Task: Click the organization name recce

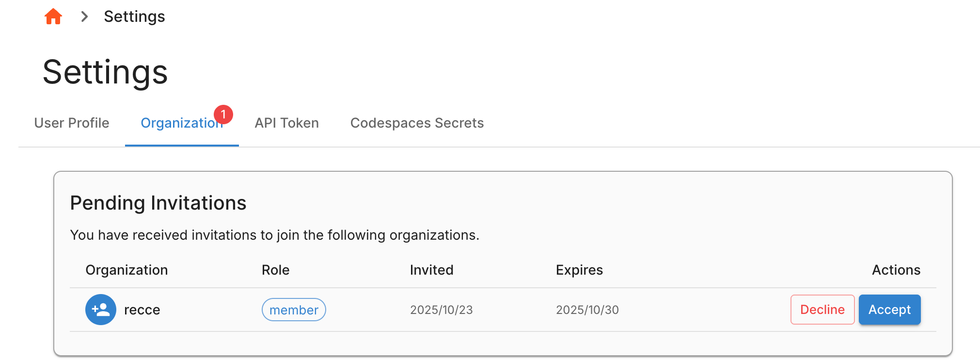Action: (142, 309)
